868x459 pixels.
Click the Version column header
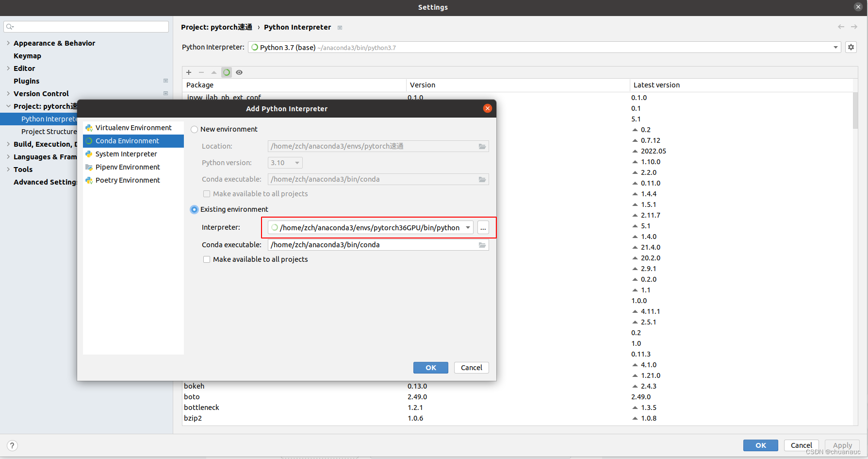coord(518,85)
